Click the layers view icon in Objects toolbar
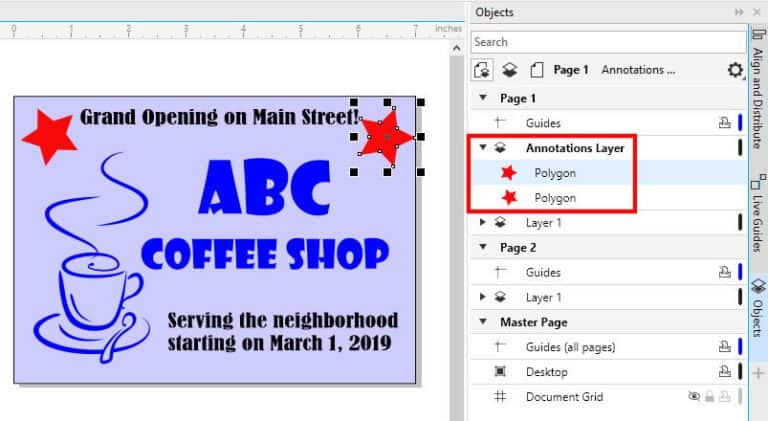The width and height of the screenshot is (768, 421). (509, 71)
